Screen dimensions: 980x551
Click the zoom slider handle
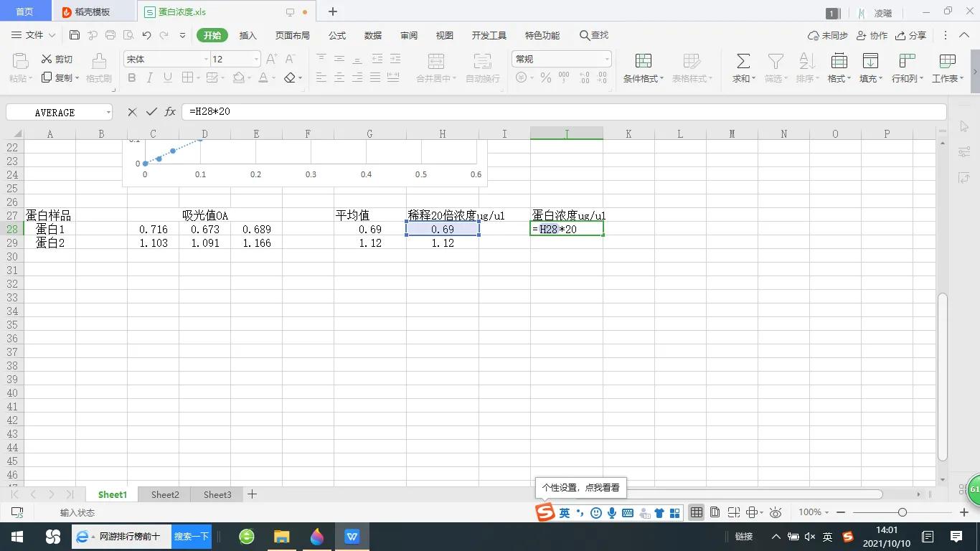902,512
